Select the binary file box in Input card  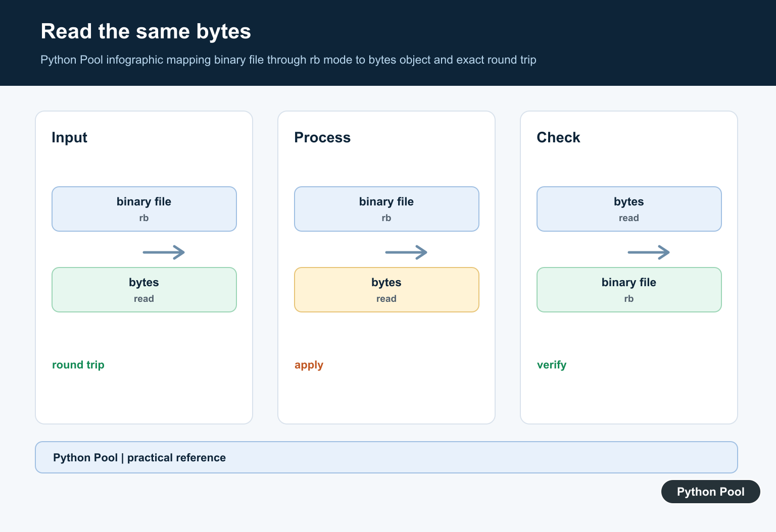pos(144,209)
